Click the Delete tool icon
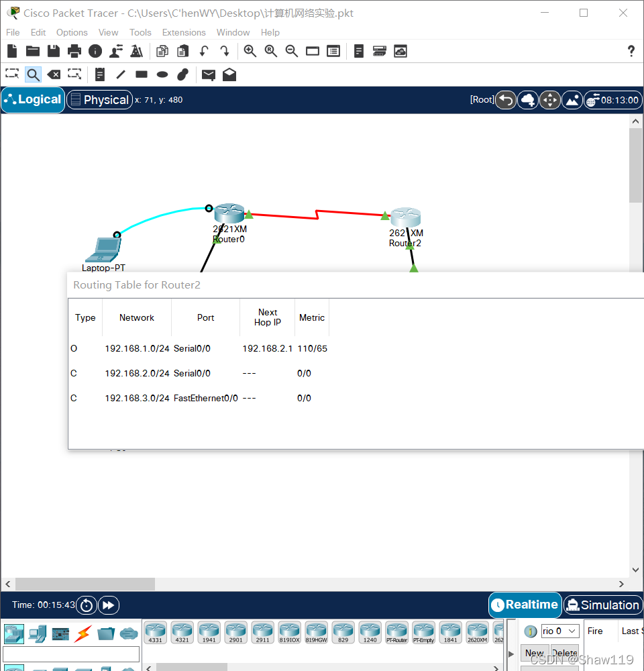The image size is (644, 671). tap(54, 74)
